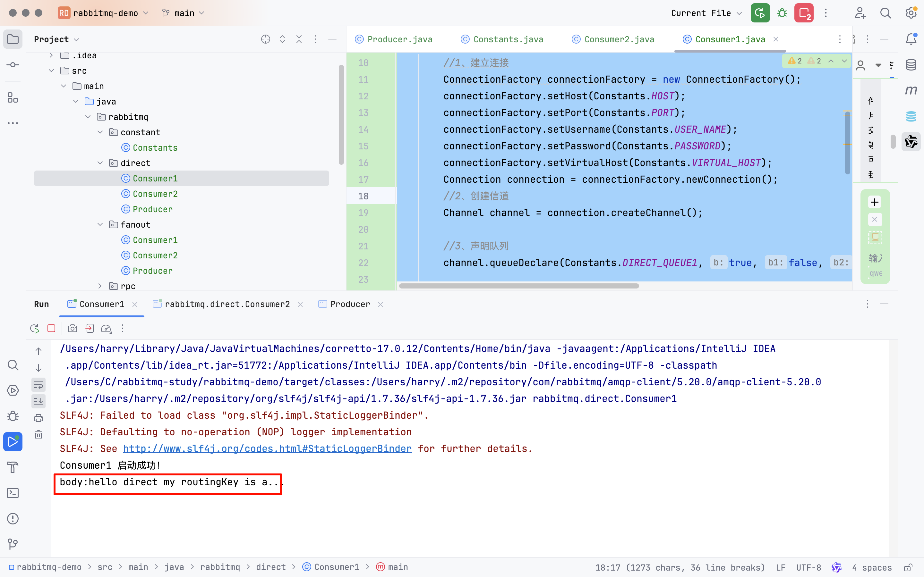Viewport: 924px width, 577px height.
Task: Stop the running Consumer1 process
Action: (51, 329)
